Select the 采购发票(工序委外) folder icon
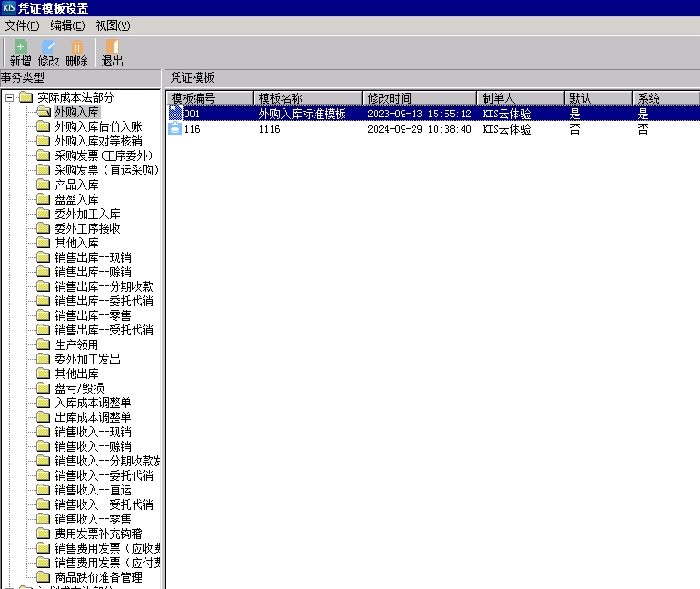This screenshot has width=700, height=589. click(x=44, y=155)
